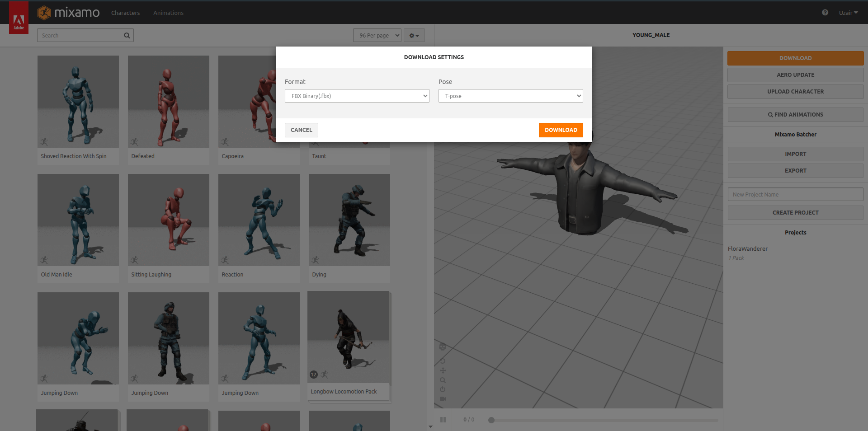Cancel the download settings dialog
The width and height of the screenshot is (868, 431).
[301, 130]
